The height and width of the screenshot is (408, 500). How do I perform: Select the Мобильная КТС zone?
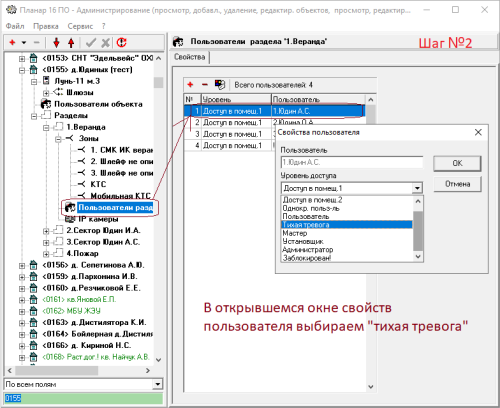(x=120, y=196)
